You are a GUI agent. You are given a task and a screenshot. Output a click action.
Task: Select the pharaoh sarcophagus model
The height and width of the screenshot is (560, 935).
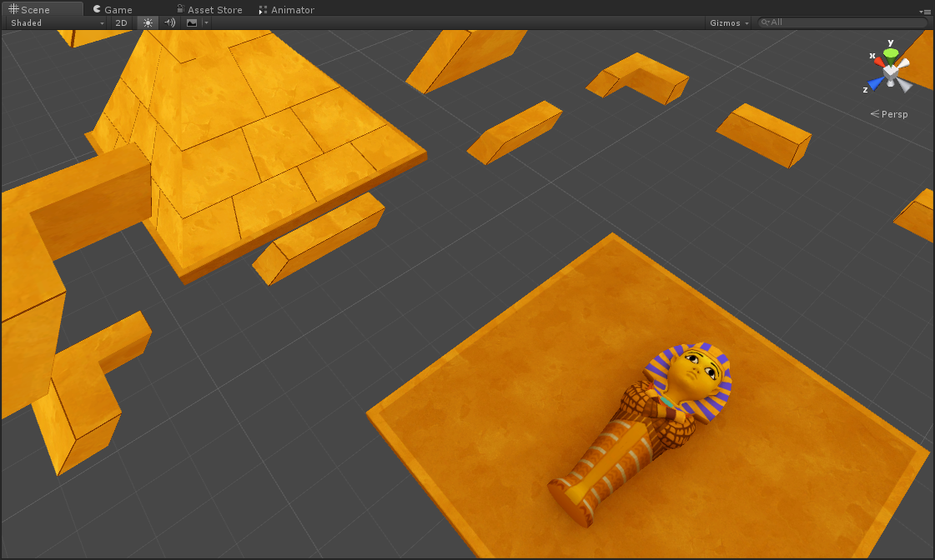click(x=641, y=434)
